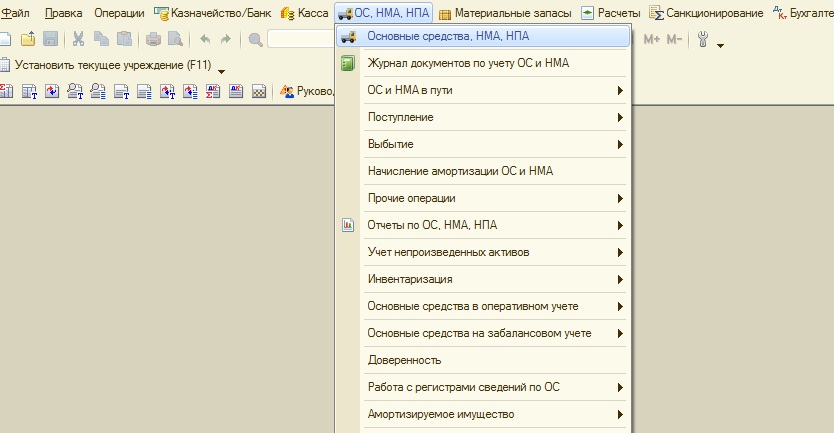Click the M+ memory button
This screenshot has height=433, width=834.
(652, 40)
